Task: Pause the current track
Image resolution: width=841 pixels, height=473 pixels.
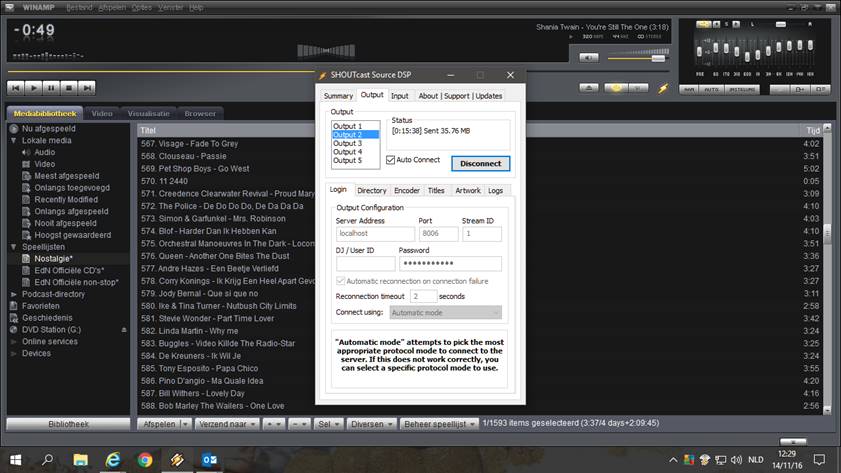Action: pos(50,88)
